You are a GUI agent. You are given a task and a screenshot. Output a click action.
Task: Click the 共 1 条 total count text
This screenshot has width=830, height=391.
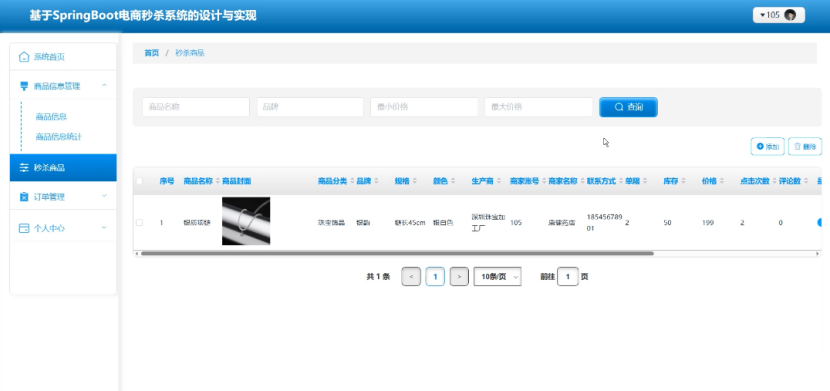click(378, 277)
